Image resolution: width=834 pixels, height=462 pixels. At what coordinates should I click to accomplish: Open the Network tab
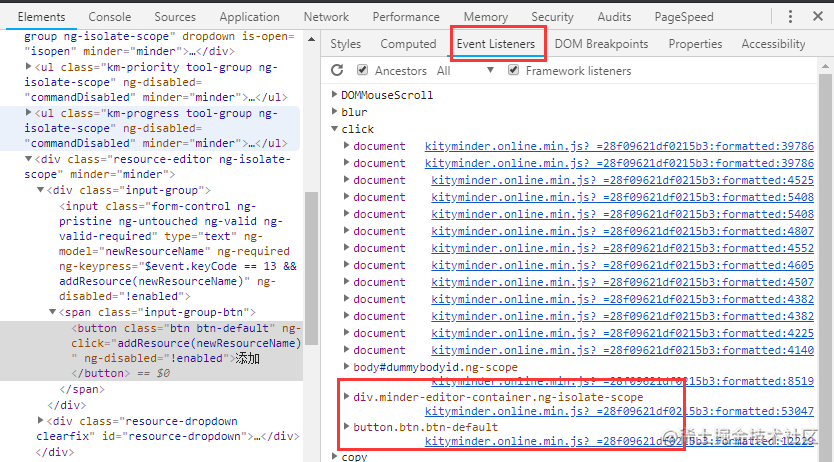326,17
